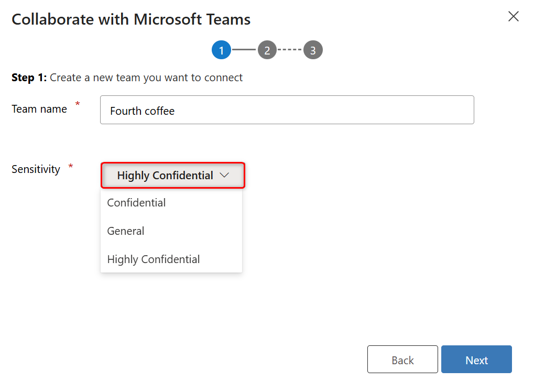Click the dialog title heading text
Image resolution: width=534 pixels, height=392 pixels.
point(131,19)
